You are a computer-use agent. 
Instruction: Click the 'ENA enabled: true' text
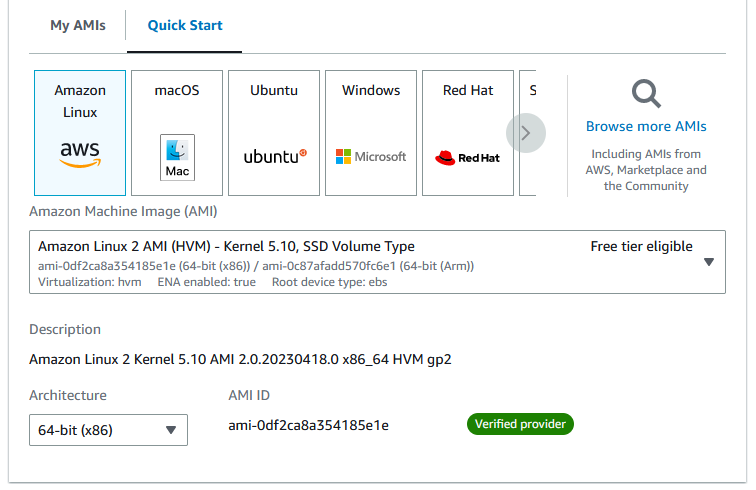(x=206, y=282)
